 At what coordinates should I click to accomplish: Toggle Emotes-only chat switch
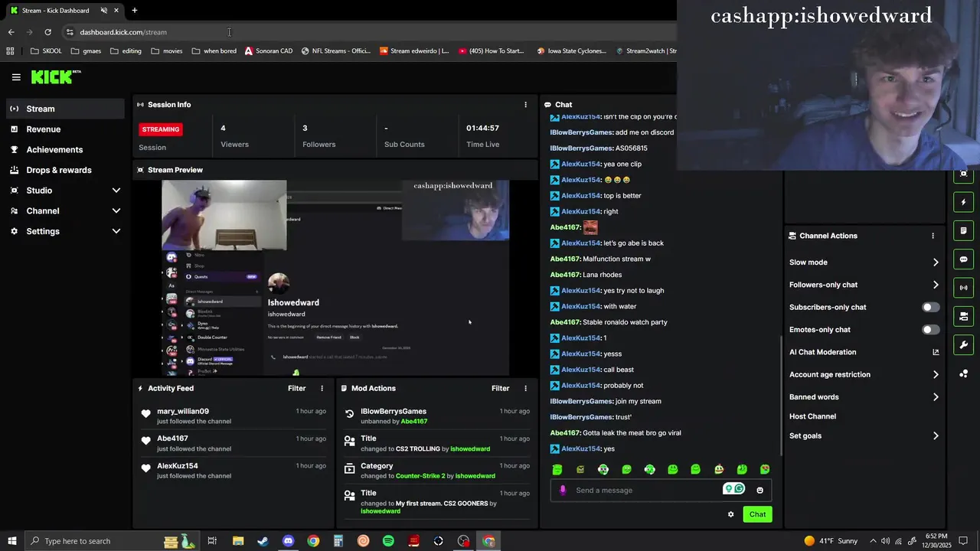click(x=930, y=330)
